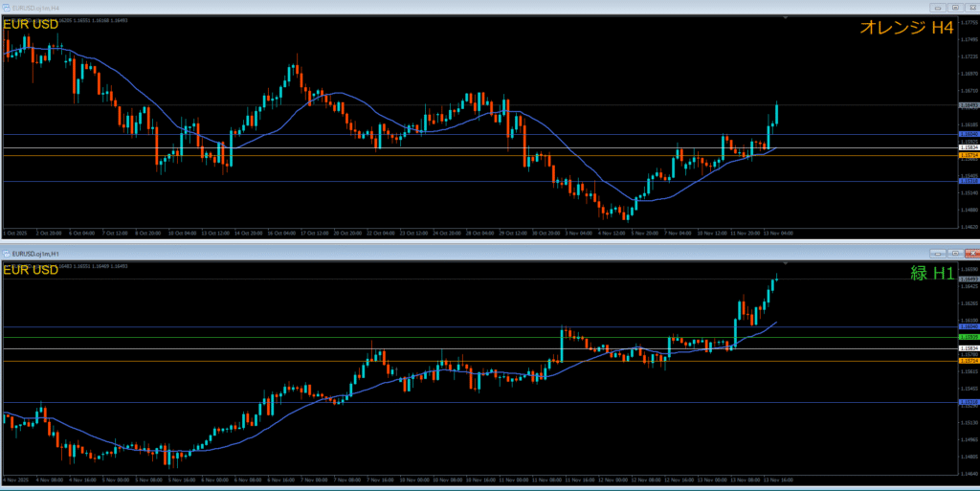
Task: Click orange 1.15714 price tag on H4 axis
Action: point(969,155)
